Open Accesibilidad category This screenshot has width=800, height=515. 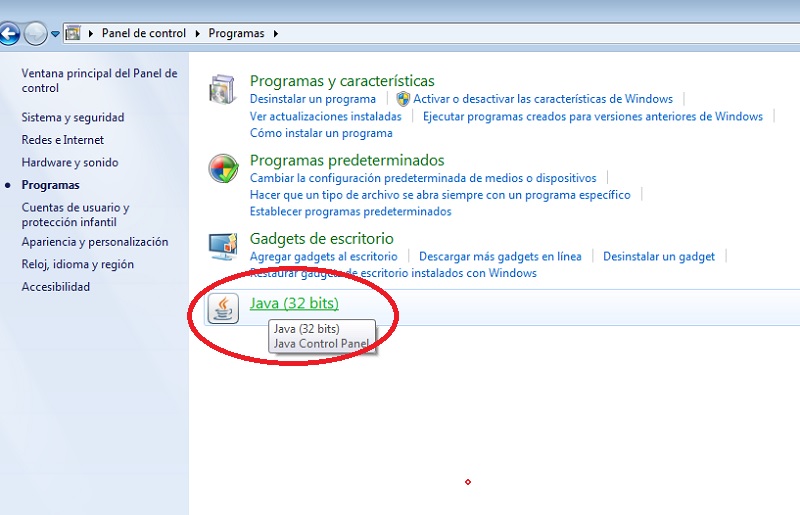[56, 287]
